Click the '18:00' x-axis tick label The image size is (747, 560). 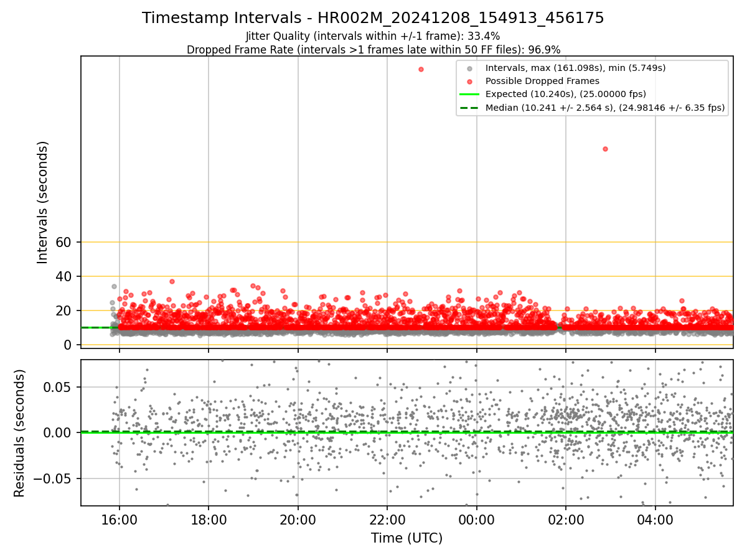pos(209,519)
